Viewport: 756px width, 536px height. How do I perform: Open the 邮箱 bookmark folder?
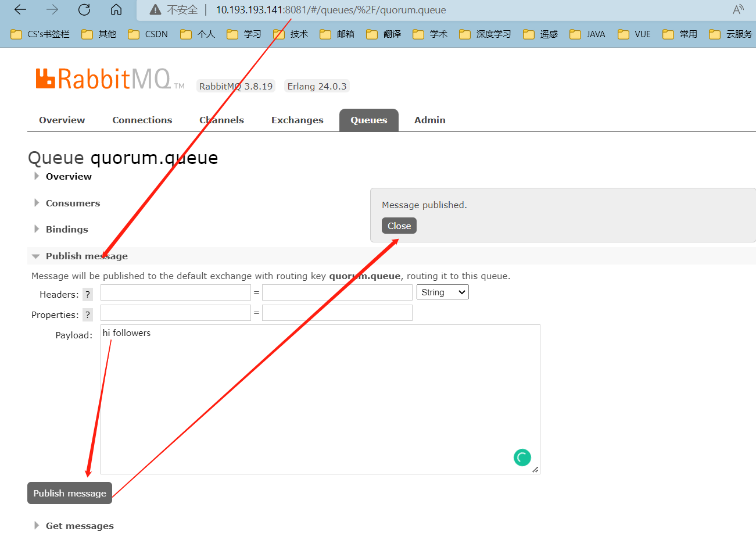pyautogui.click(x=337, y=34)
